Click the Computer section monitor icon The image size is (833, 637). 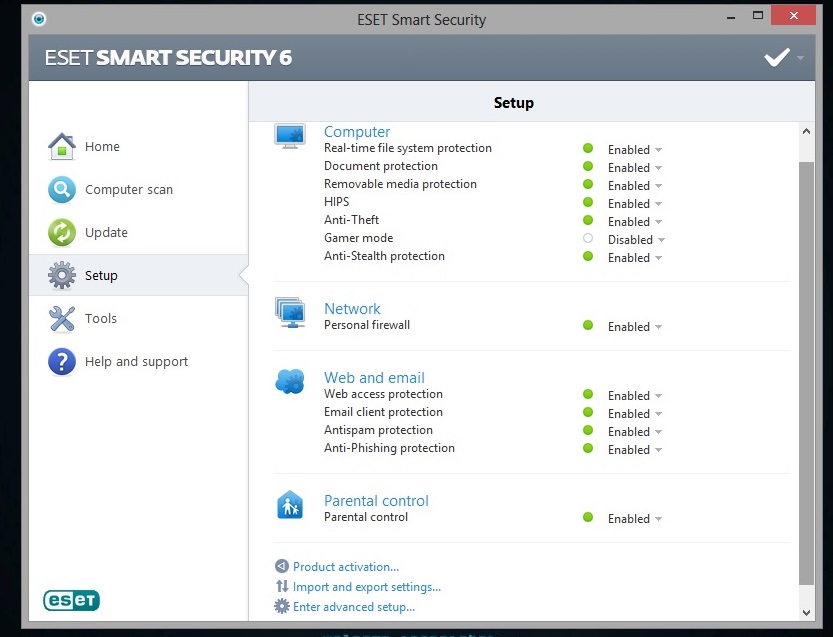coord(290,137)
